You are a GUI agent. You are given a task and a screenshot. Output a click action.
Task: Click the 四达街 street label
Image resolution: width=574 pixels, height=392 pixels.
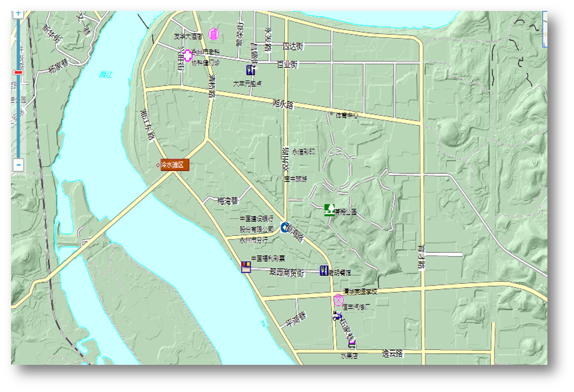point(293,46)
